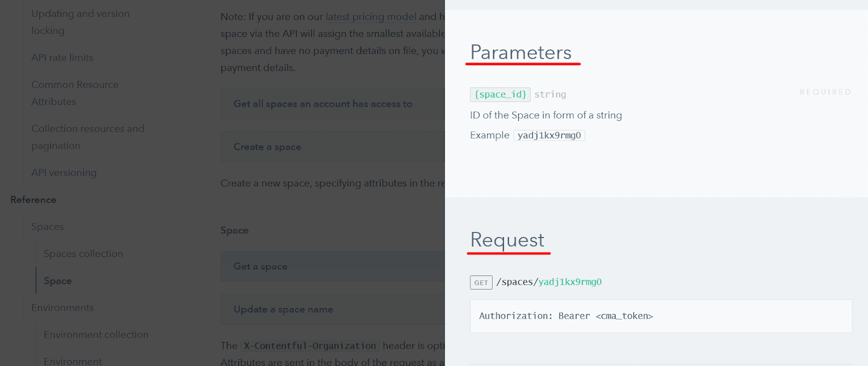
Task: Click the Reference section heading
Action: coord(33,200)
